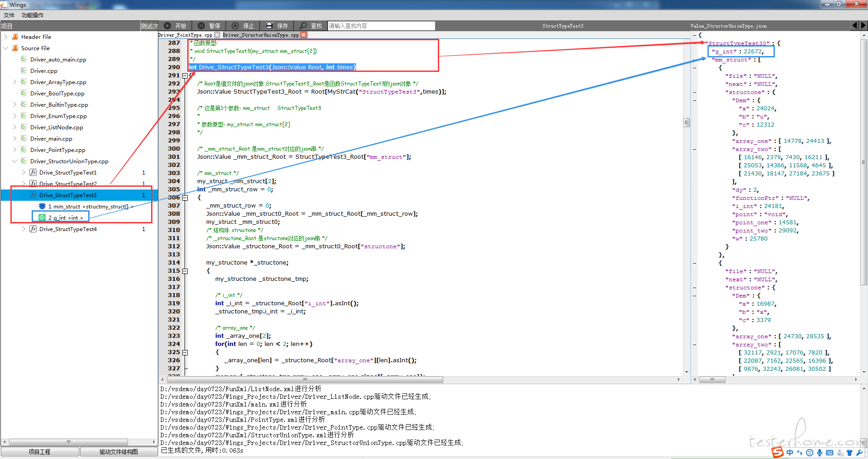Image resolution: width=868 pixels, height=459 pixels.
Task: Click the code editor vertical scrollbar thumb
Action: [686, 123]
